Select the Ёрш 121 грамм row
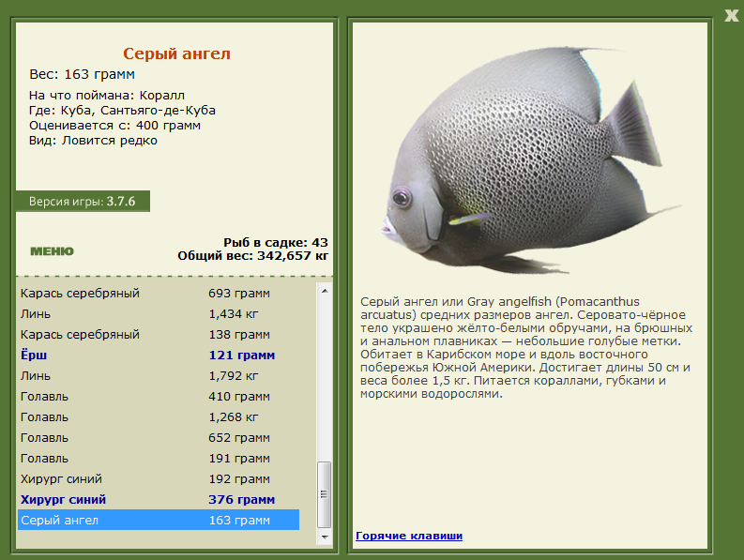 (159, 355)
